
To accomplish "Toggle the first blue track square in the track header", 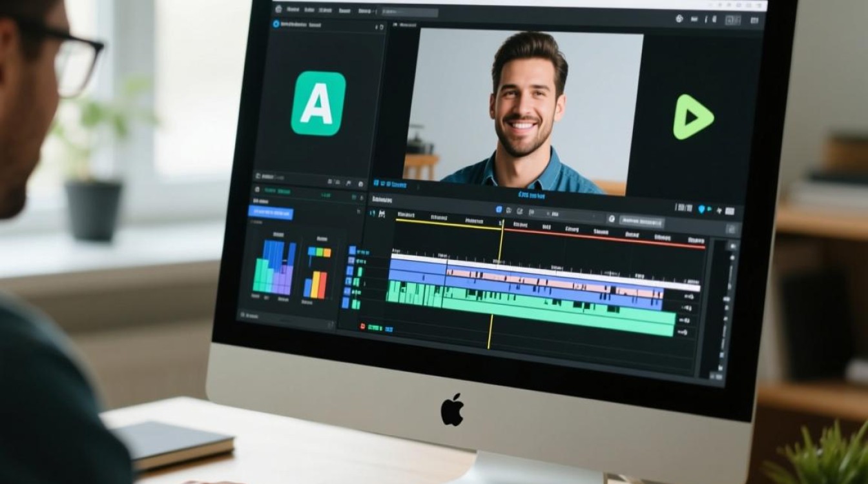I will (x=353, y=250).
